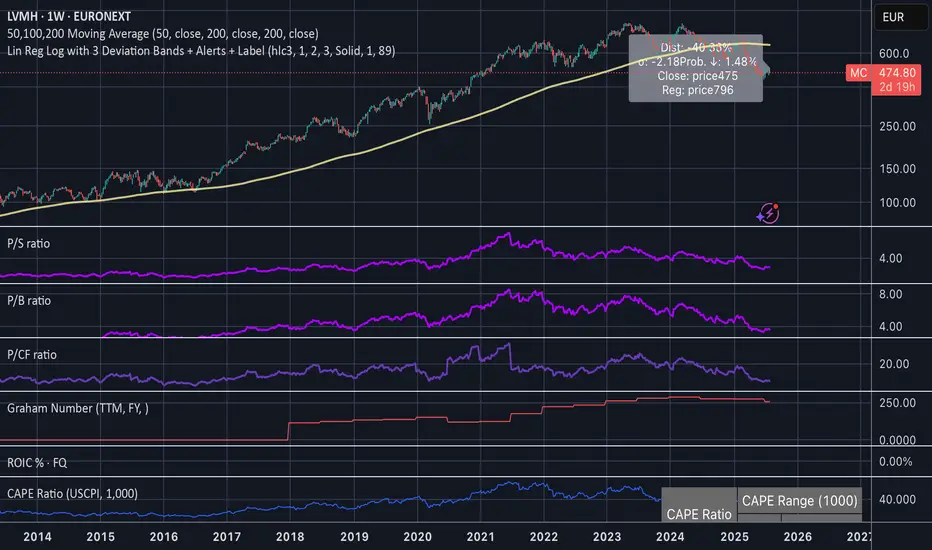Click the 8.00 value on the P/B scale

(x=890, y=294)
